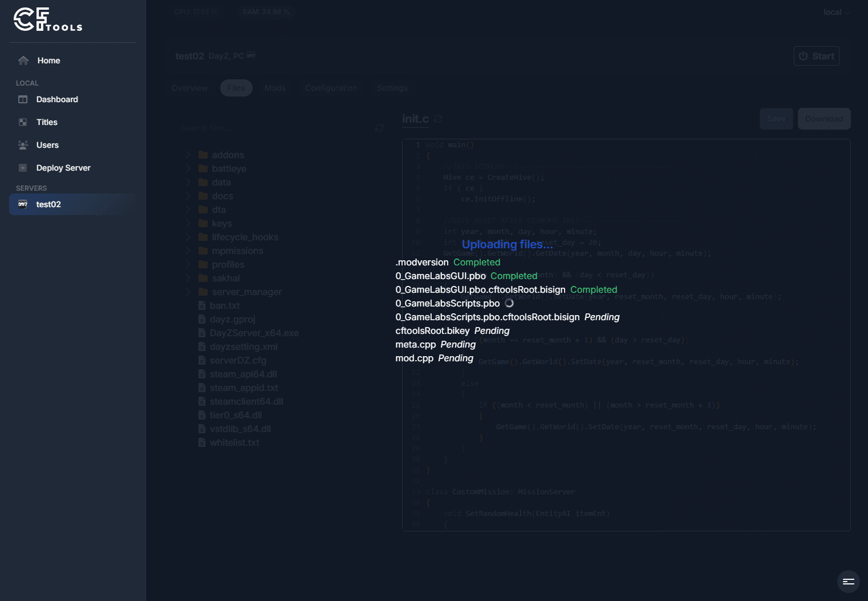
Task: Click the Users group icon
Action: pyautogui.click(x=23, y=145)
